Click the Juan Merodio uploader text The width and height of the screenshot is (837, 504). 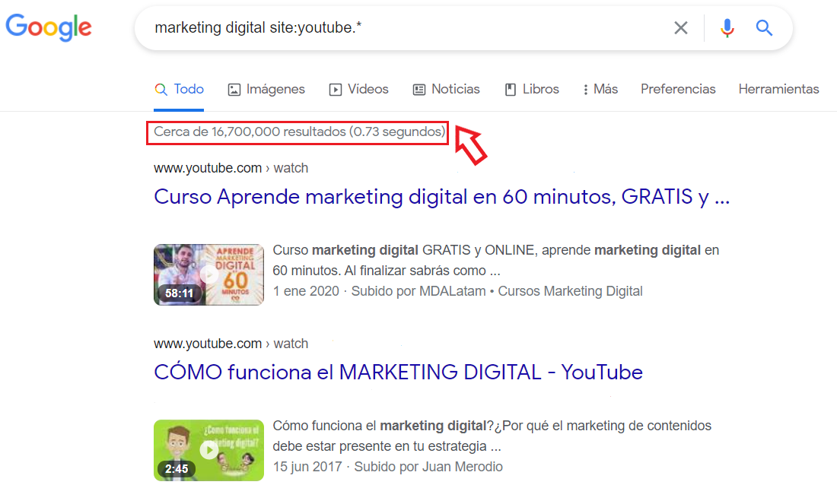click(x=463, y=467)
